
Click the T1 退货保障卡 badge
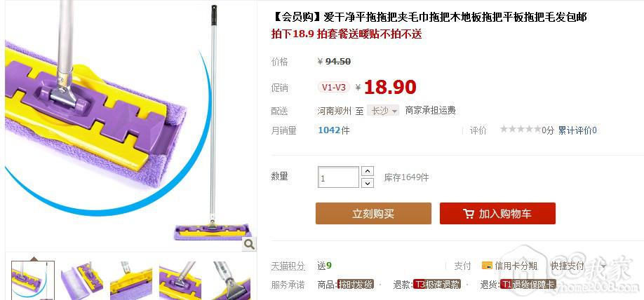click(x=528, y=285)
